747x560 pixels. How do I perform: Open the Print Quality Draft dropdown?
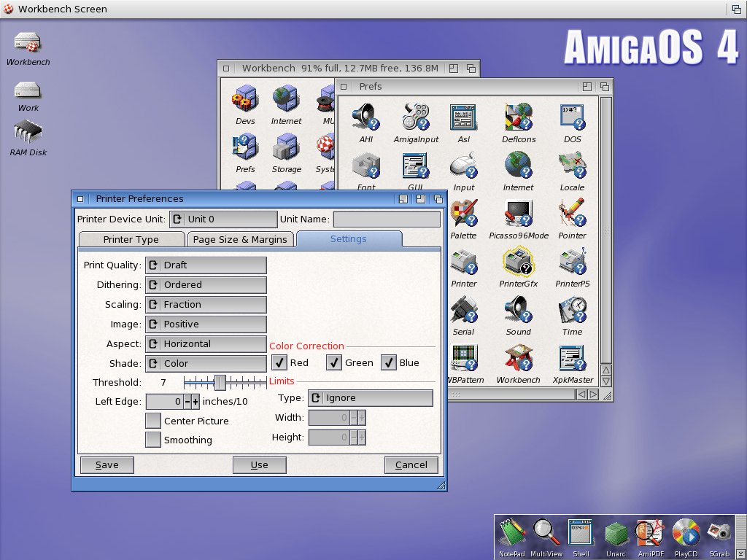point(206,265)
